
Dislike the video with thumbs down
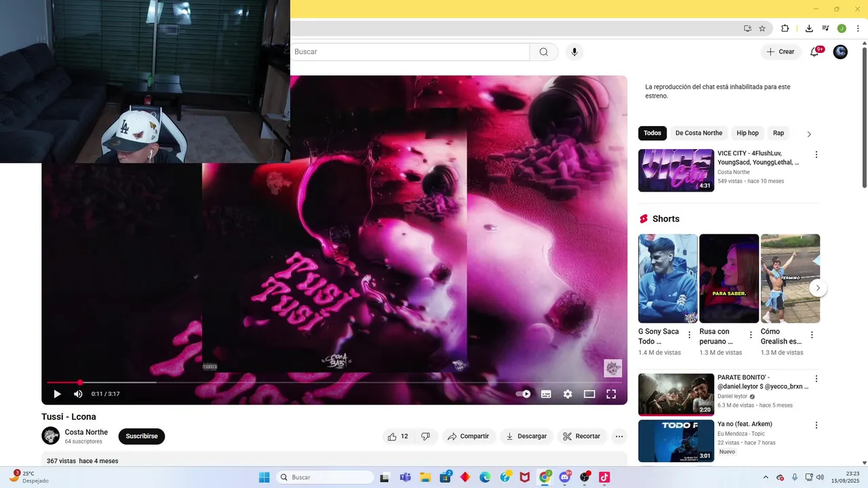(x=426, y=436)
